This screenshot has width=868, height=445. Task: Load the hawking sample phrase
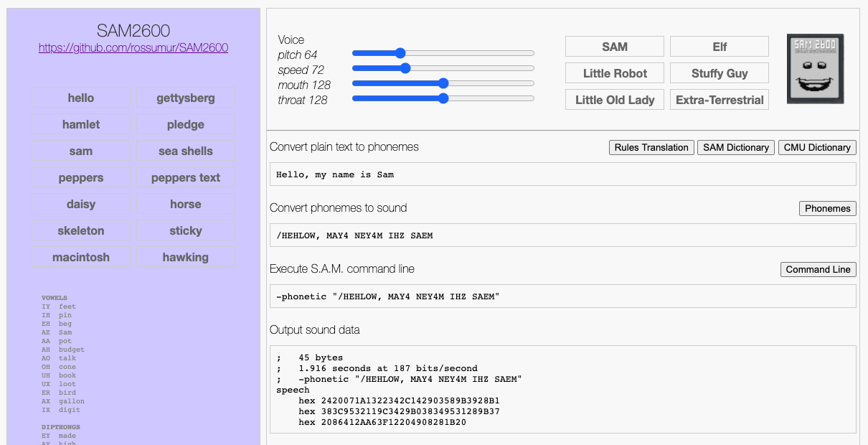186,257
